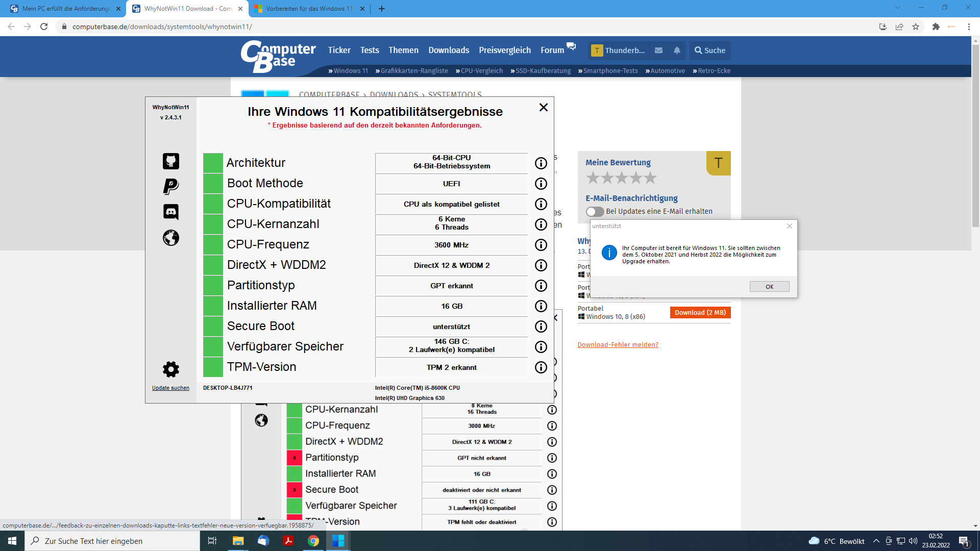980x551 pixels.
Task: Show info for TPM-Version result
Action: point(541,367)
